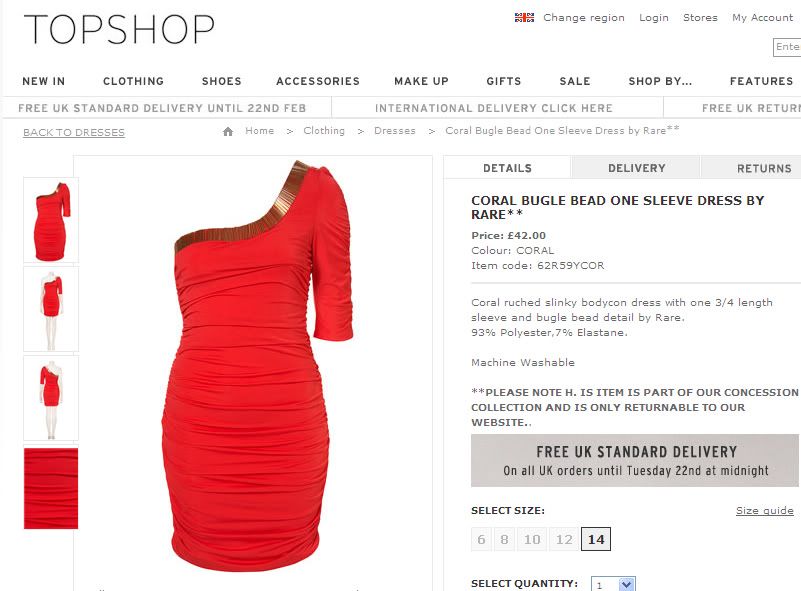Go back via Back to Dresses link
The height and width of the screenshot is (591, 801).
(x=74, y=133)
